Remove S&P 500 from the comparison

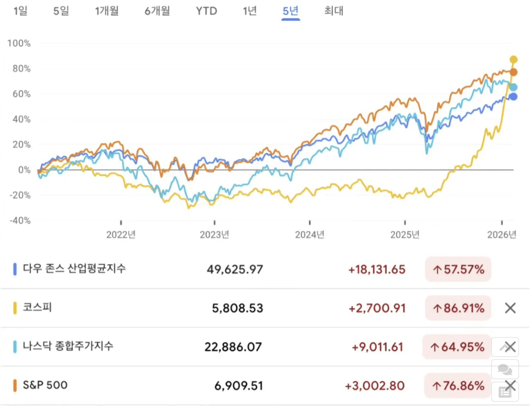[511, 385]
